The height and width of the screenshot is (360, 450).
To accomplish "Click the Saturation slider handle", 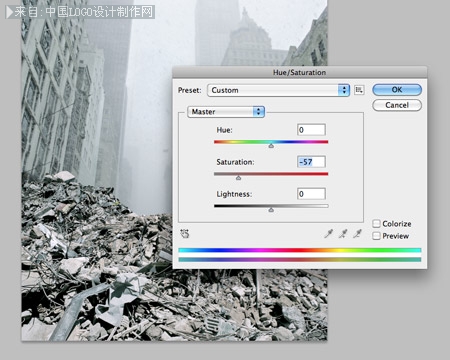I will (x=238, y=178).
